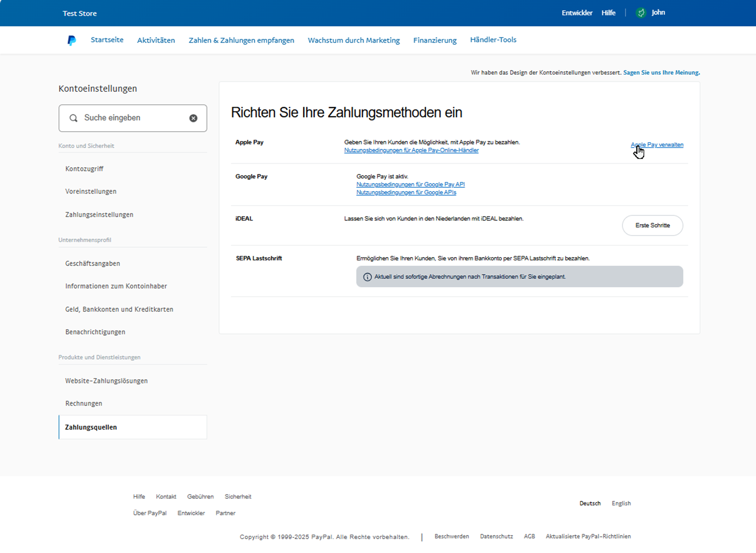This screenshot has height=553, width=756.
Task: Click the PayPal logo icon
Action: click(x=72, y=40)
